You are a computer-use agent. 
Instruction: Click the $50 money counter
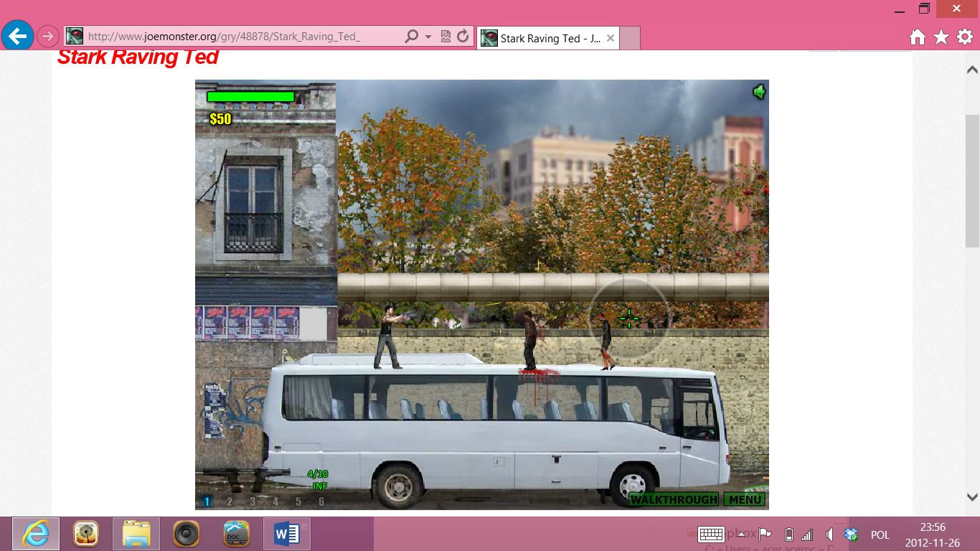click(x=220, y=118)
